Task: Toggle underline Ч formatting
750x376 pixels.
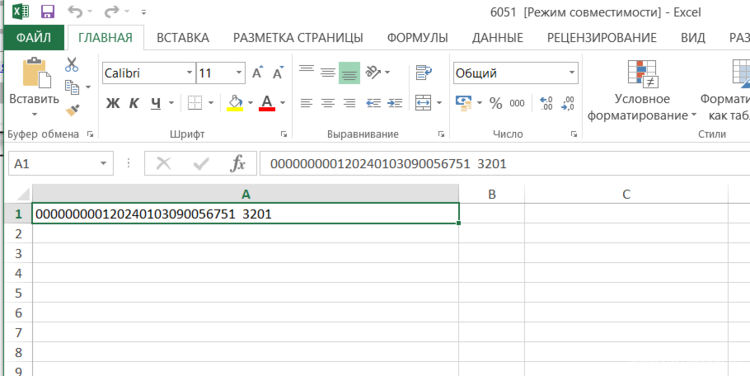Action: coord(156,103)
